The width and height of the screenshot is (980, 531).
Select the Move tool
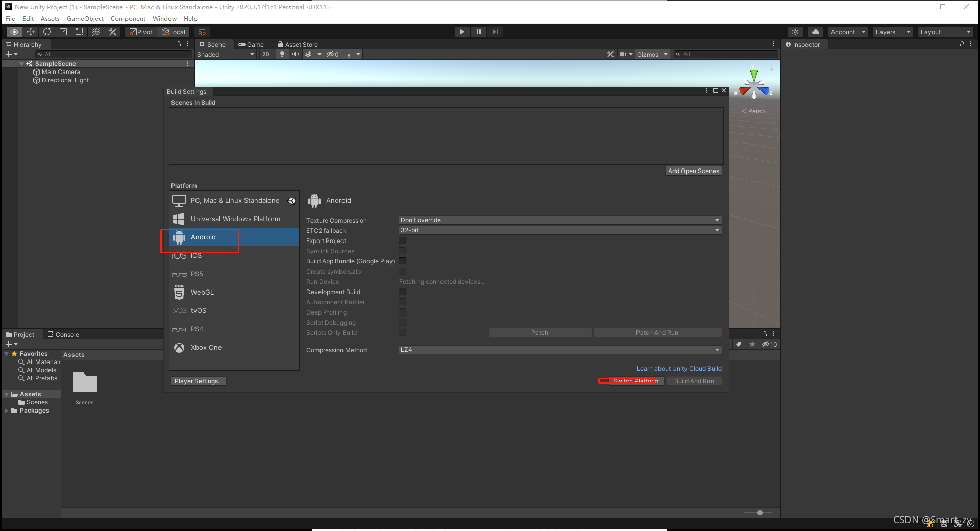click(31, 32)
